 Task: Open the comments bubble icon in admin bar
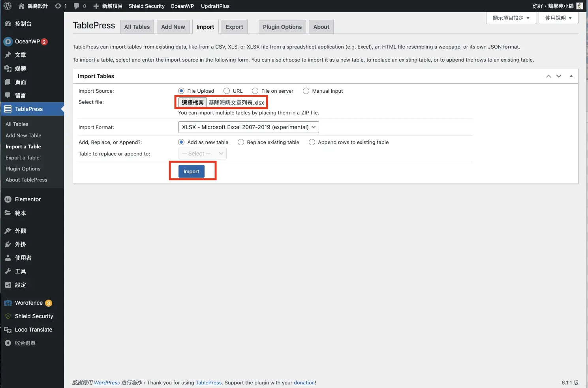click(77, 6)
